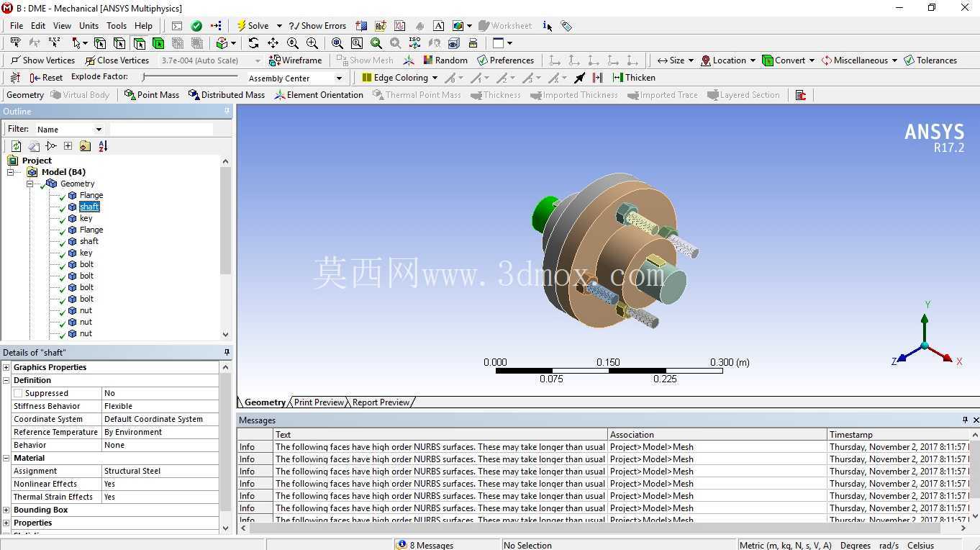Expand the Bounding Box section
This screenshot has height=550, width=980.
(6, 510)
